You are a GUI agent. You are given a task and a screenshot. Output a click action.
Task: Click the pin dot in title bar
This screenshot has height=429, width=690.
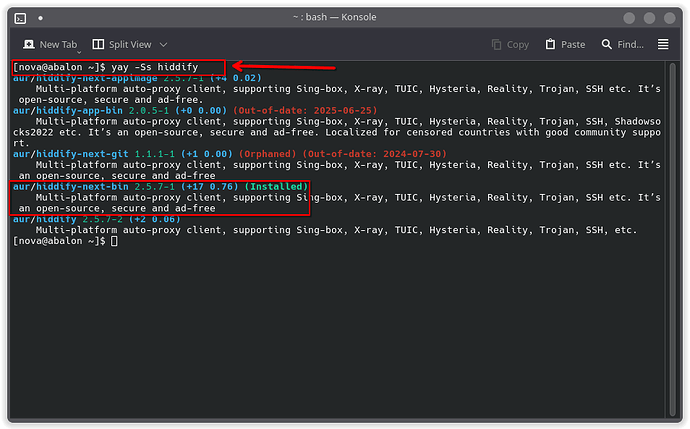40,18
